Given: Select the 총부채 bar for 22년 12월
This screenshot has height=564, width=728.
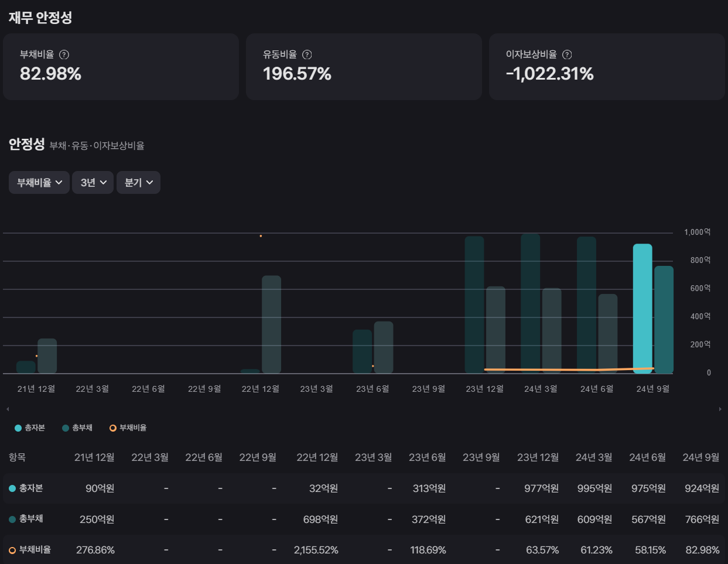Looking at the screenshot, I should click(271, 324).
